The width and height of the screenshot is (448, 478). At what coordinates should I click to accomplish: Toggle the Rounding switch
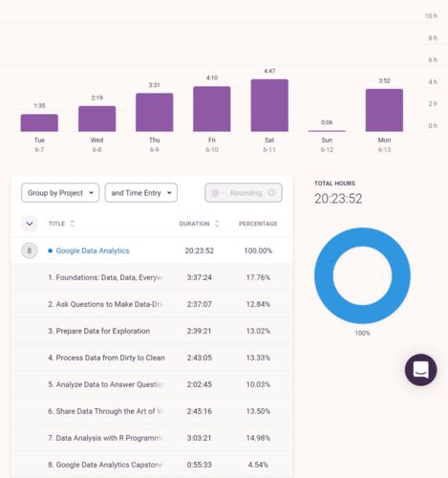coord(218,193)
